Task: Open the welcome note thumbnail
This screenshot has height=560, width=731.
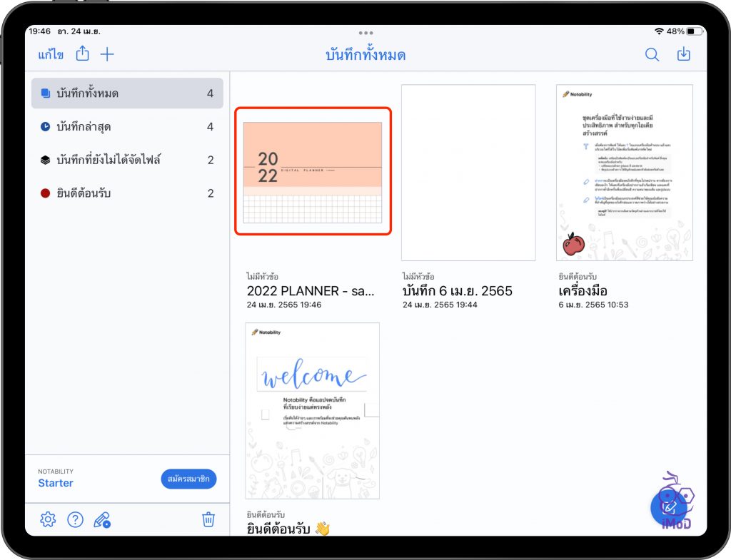Action: pos(313,410)
